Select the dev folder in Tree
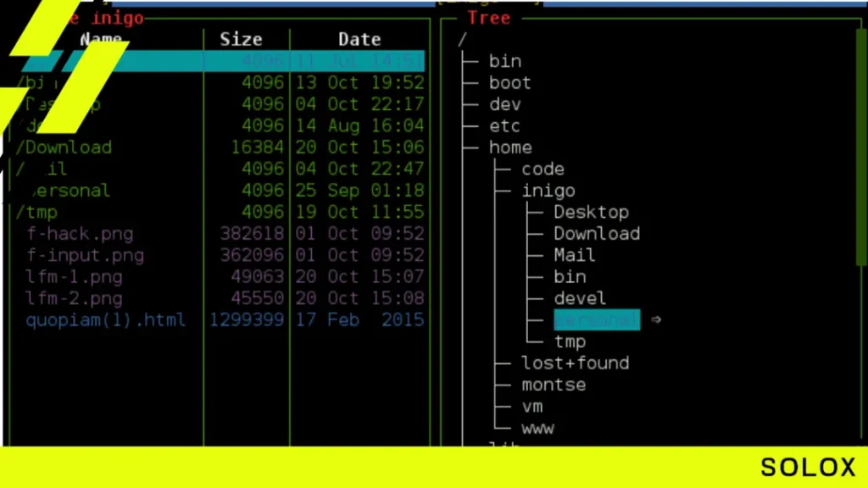The height and width of the screenshot is (488, 868). point(505,104)
